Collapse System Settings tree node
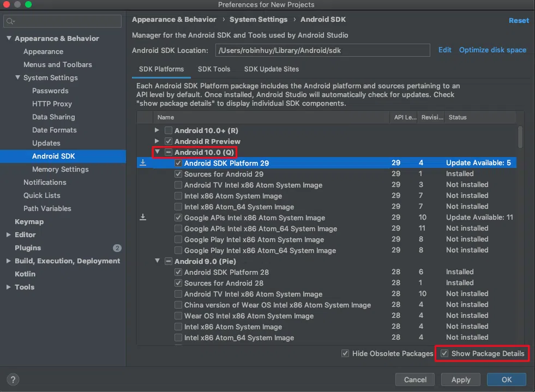535x392 pixels. click(x=18, y=77)
